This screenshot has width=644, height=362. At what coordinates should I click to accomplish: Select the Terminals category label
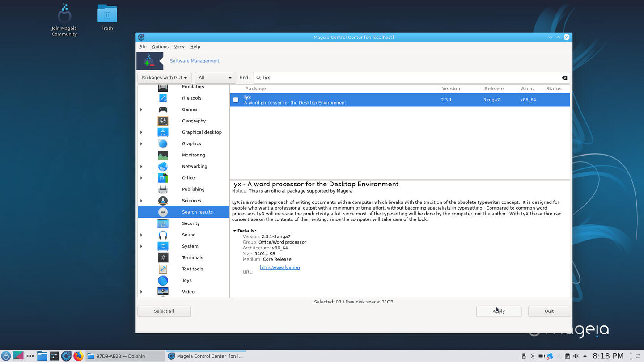click(192, 257)
